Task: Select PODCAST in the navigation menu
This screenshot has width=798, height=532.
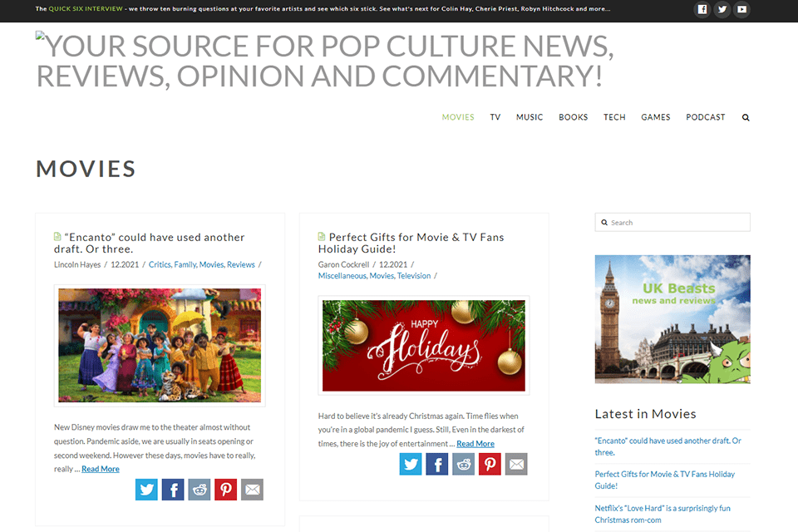Action: (x=706, y=117)
